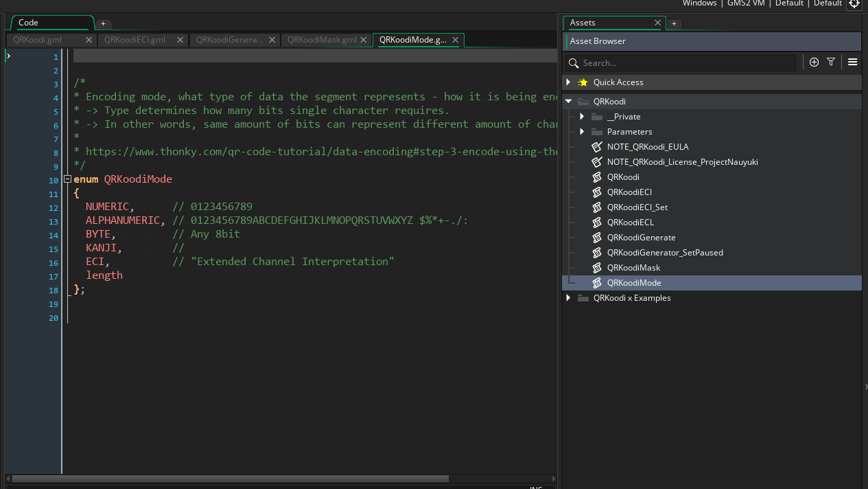Expand the QRKoodi x Examples folder
The image size is (868, 489).
pos(568,298)
